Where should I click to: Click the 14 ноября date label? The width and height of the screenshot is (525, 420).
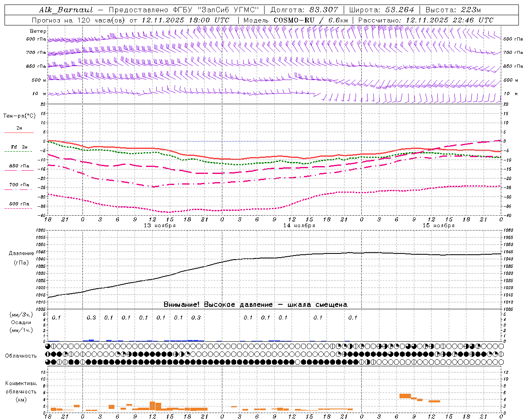pyautogui.click(x=299, y=226)
